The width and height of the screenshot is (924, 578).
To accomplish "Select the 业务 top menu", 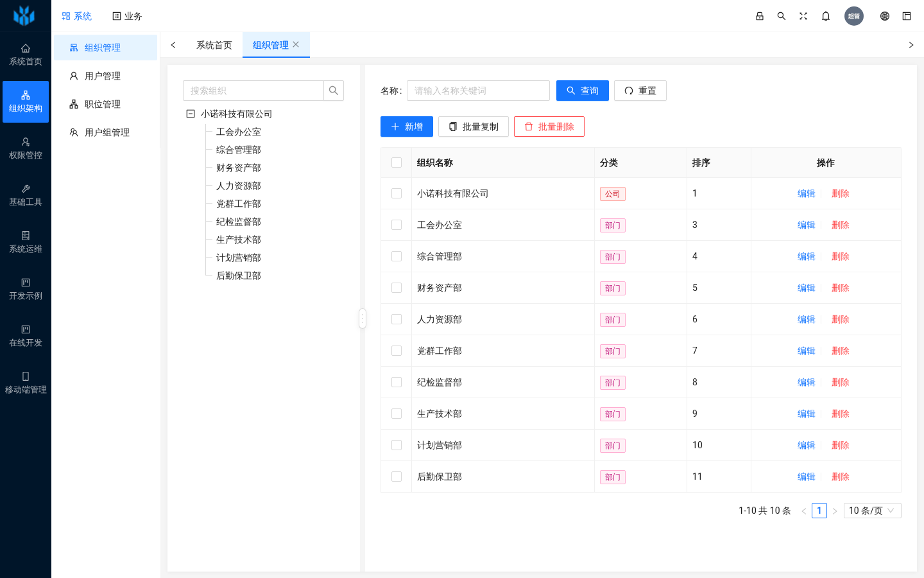I will [127, 16].
